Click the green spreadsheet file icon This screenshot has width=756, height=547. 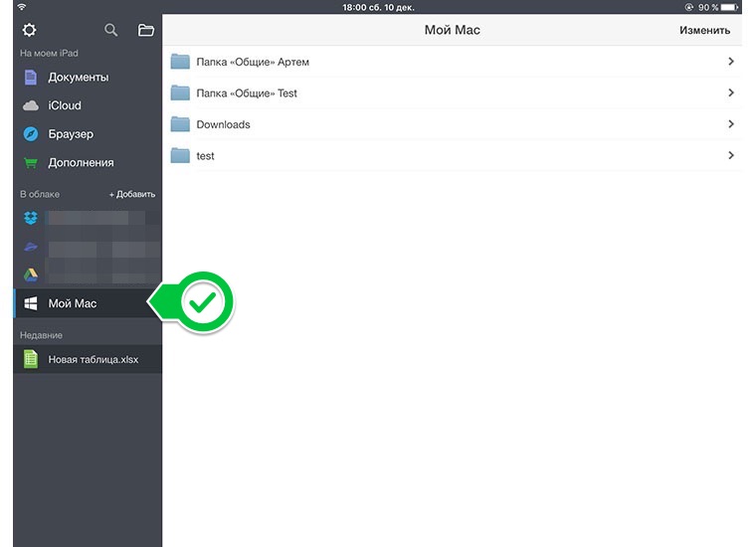tap(31, 359)
